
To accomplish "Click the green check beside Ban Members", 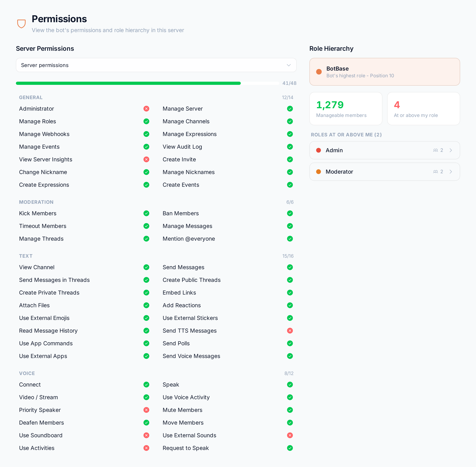I will 290,213.
